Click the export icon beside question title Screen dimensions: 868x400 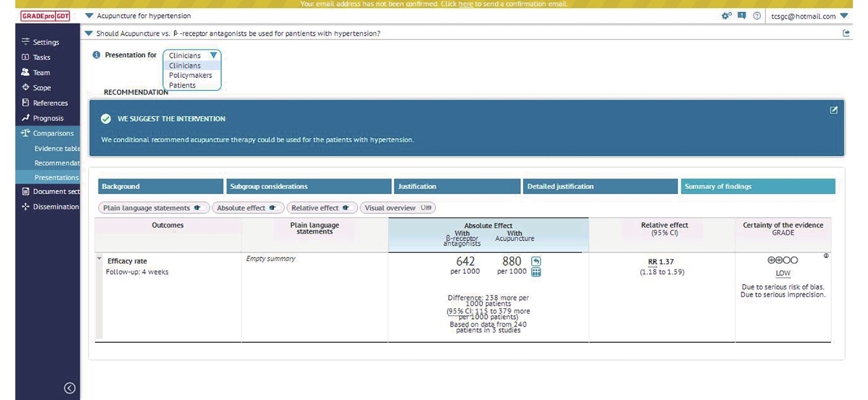pos(846,33)
